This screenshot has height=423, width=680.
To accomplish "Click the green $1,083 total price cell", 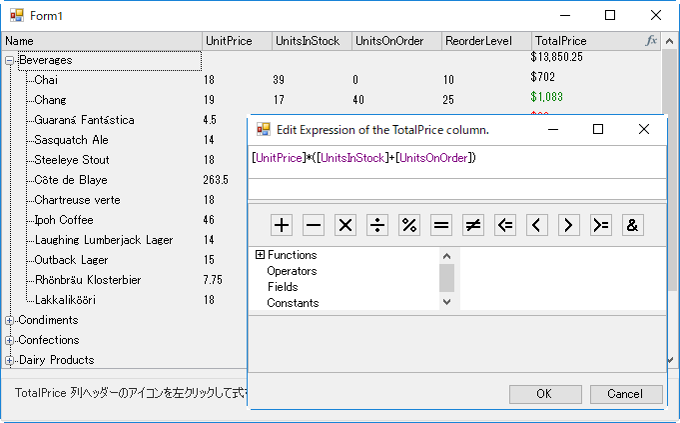I will tap(546, 96).
